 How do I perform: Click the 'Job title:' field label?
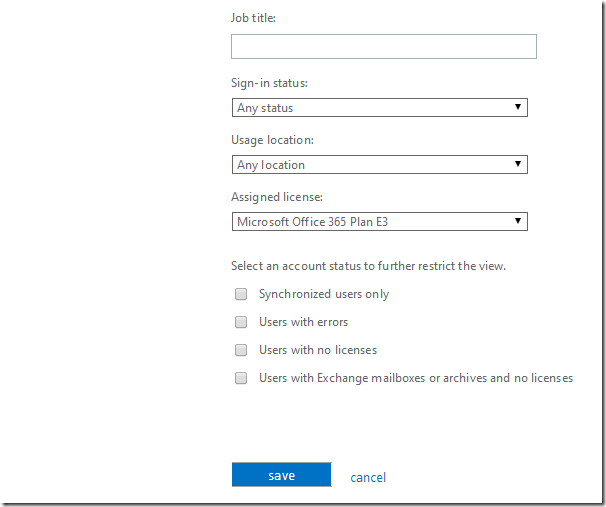(x=254, y=18)
